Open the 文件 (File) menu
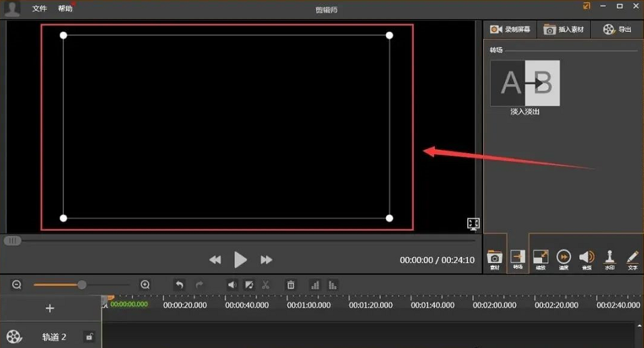The image size is (644, 348). [x=40, y=9]
